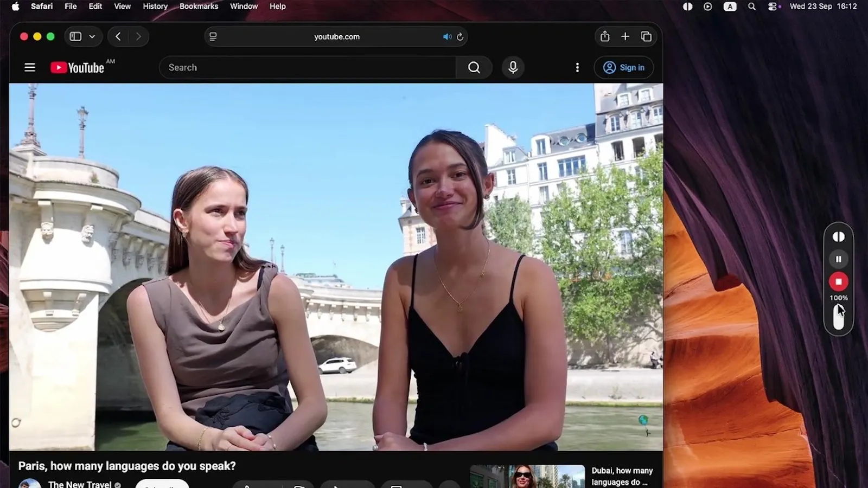Sign in to YouTube
The height and width of the screenshot is (488, 868).
coord(624,67)
